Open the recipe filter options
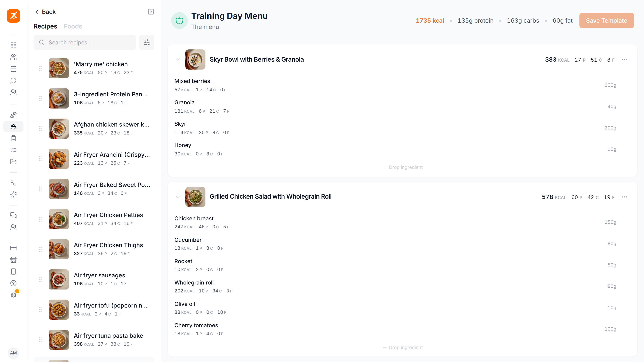This screenshot has height=362, width=644. pyautogui.click(x=147, y=42)
